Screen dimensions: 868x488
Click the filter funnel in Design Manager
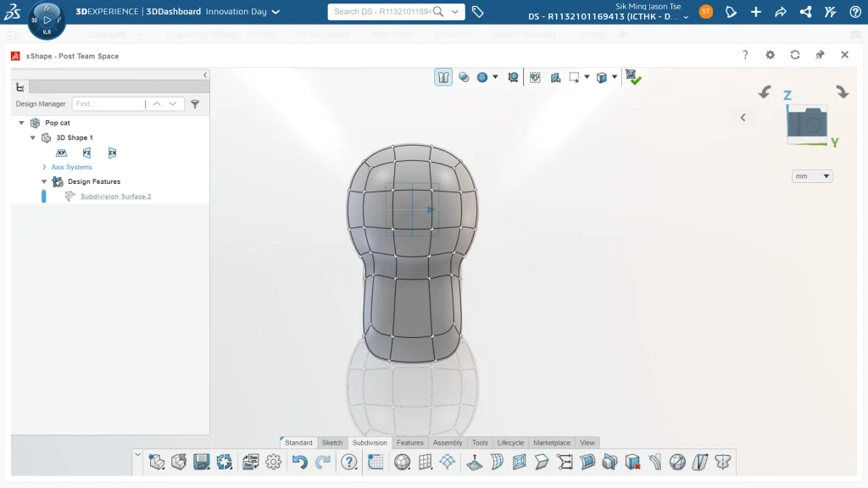coord(195,104)
